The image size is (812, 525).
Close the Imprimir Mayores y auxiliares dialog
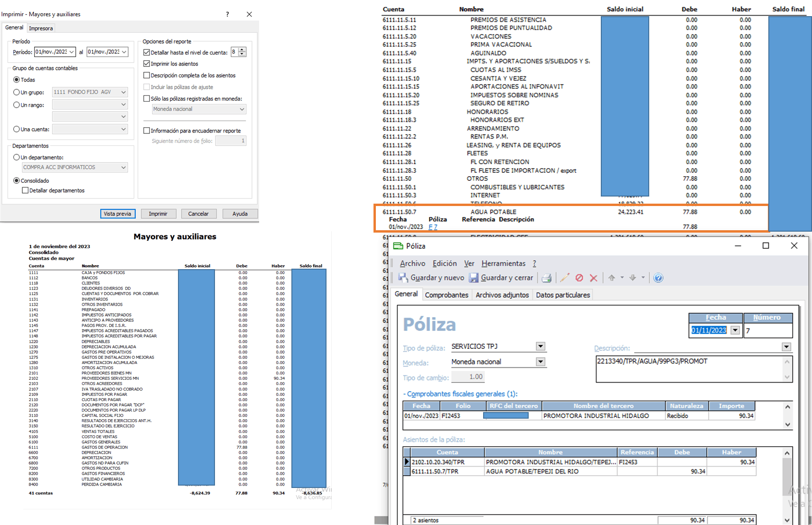249,14
